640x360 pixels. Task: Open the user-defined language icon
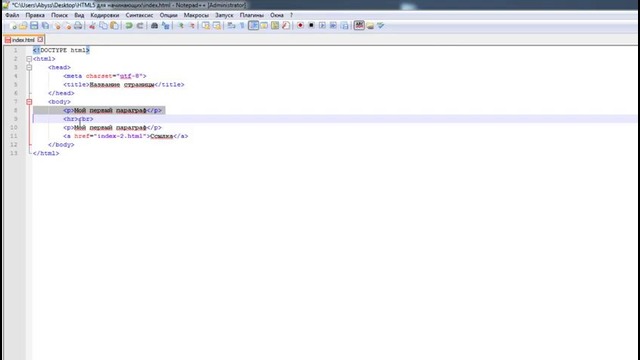264,26
